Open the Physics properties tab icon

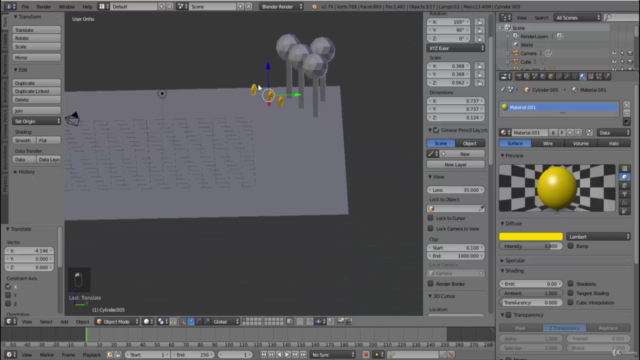(607, 76)
